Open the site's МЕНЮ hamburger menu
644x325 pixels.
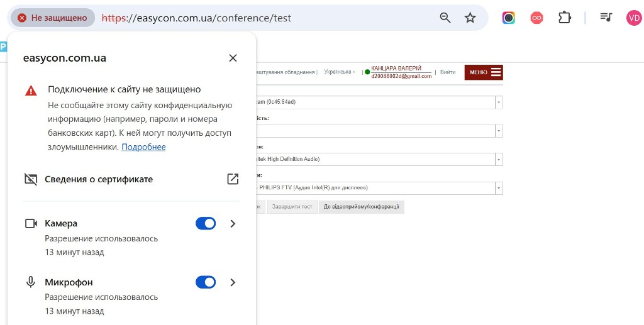[x=484, y=72]
